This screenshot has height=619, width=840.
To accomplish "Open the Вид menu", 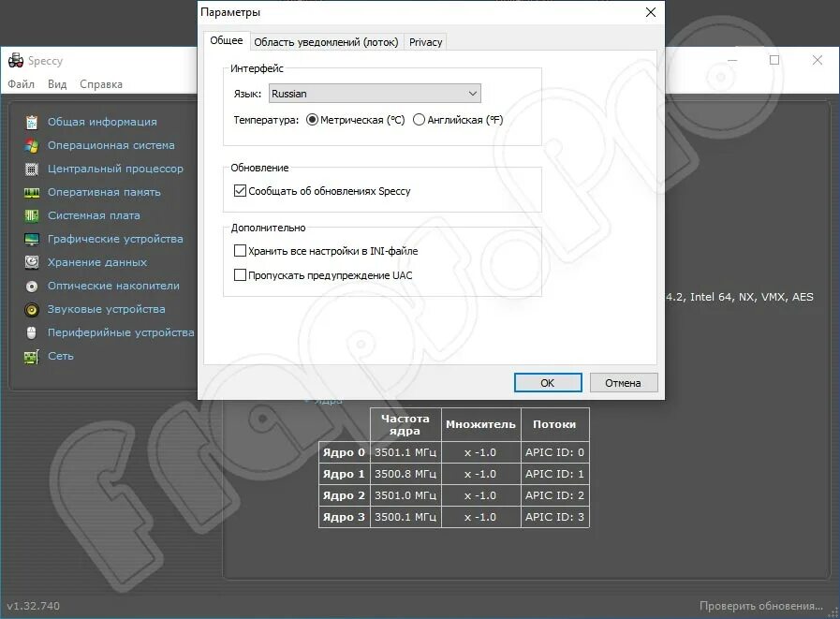I will pos(57,84).
